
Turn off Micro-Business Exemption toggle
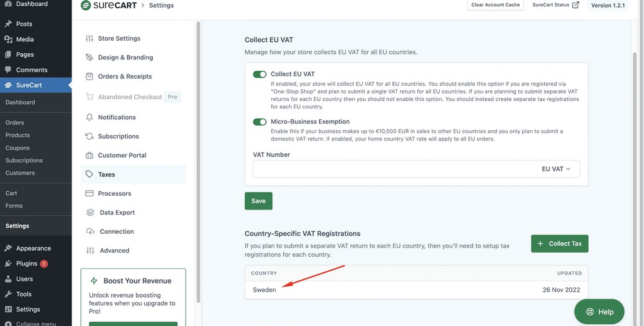[260, 122]
